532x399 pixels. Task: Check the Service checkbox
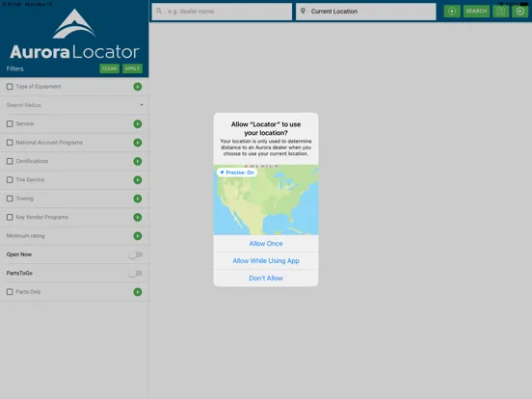tap(10, 123)
